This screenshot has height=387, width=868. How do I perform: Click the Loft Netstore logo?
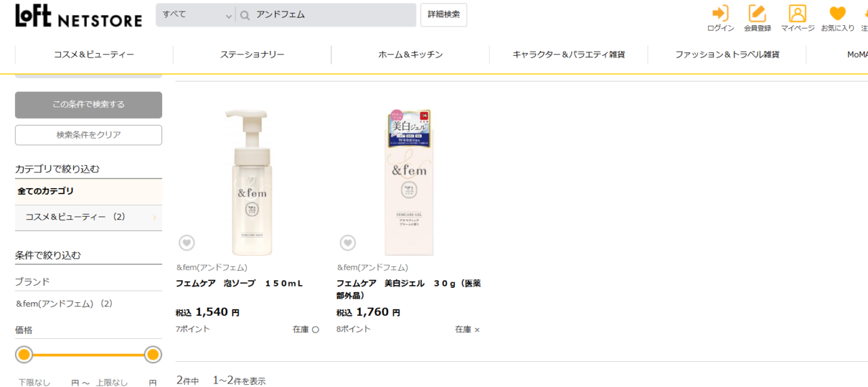pyautogui.click(x=79, y=16)
